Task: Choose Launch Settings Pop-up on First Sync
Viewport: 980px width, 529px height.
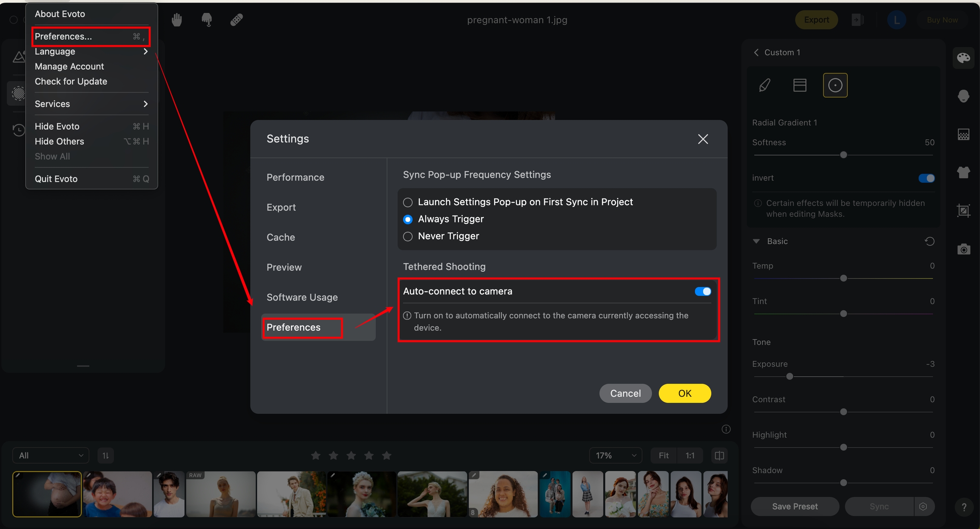Action: pos(408,202)
